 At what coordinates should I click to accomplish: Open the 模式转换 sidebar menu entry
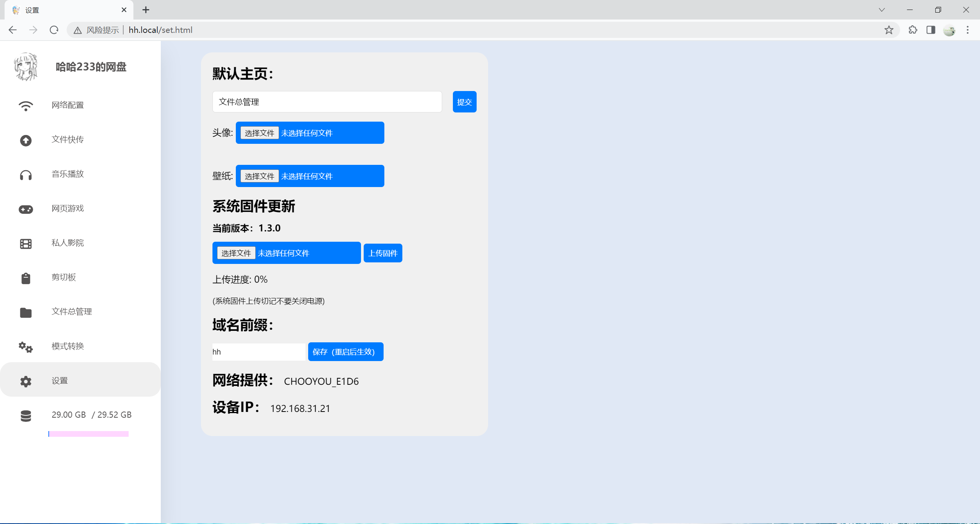68,346
